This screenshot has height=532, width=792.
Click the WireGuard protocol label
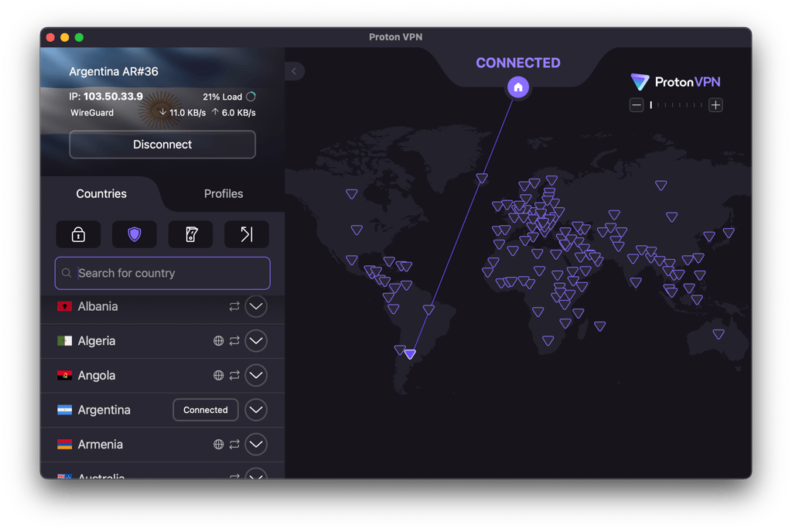point(92,113)
